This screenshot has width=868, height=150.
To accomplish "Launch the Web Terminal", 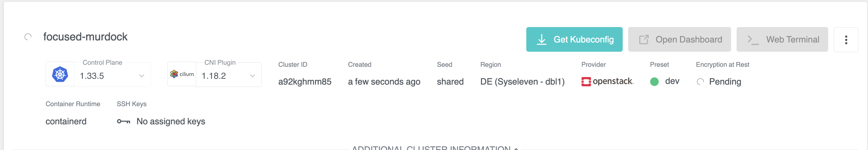I will tap(782, 40).
